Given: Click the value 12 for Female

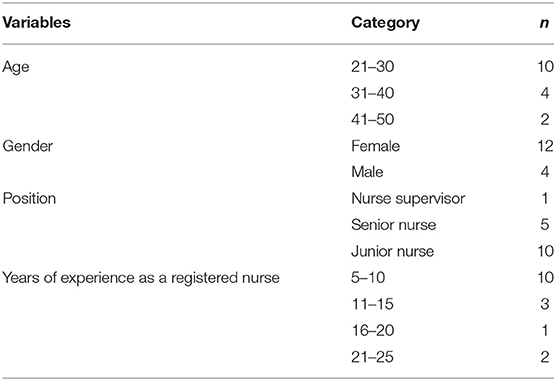Looking at the screenshot, I should [545, 146].
